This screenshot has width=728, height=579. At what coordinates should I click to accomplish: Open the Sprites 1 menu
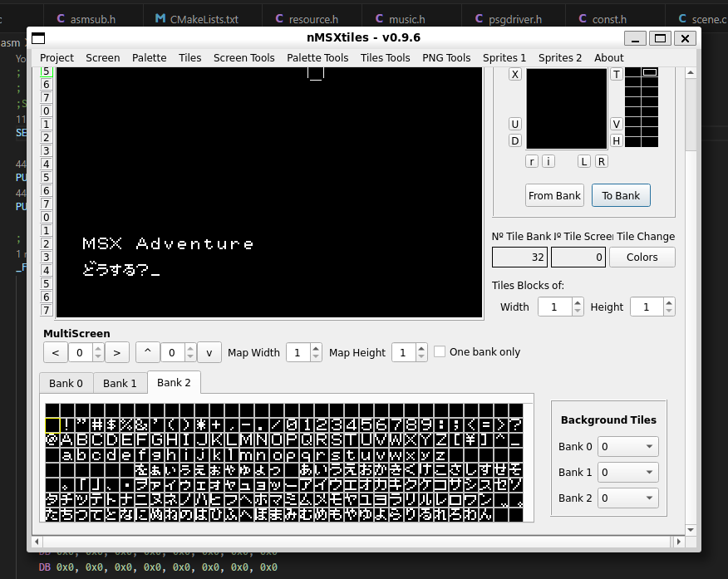pyautogui.click(x=504, y=57)
